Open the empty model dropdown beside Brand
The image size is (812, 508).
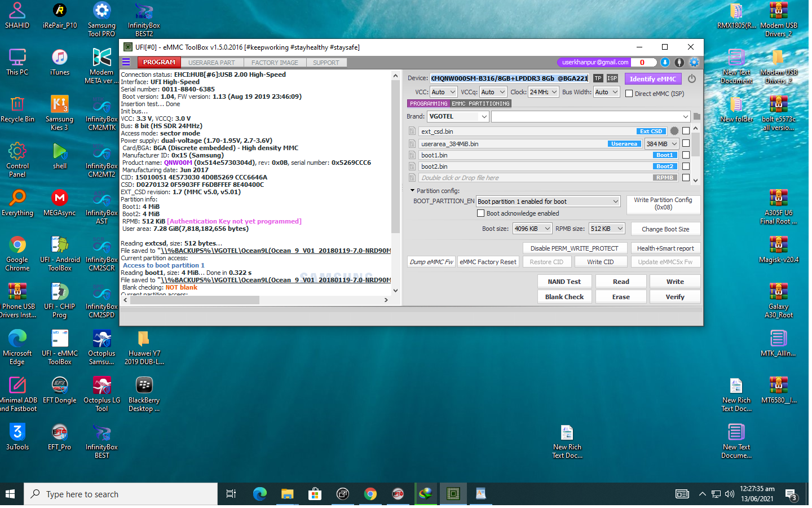591,116
